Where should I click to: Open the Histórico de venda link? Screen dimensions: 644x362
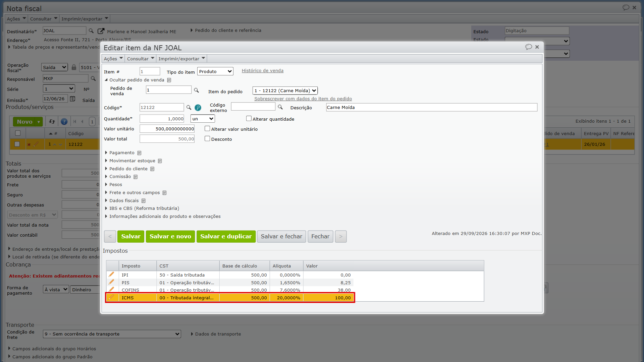pos(263,71)
